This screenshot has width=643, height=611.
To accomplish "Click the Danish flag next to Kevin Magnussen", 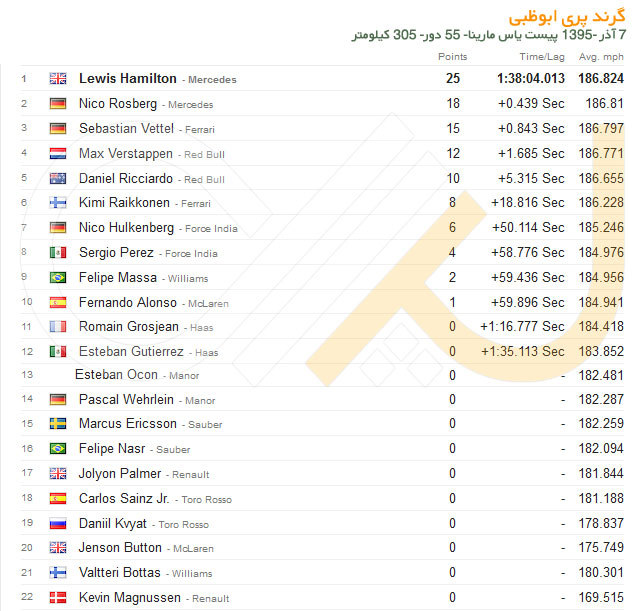I will tap(58, 597).
